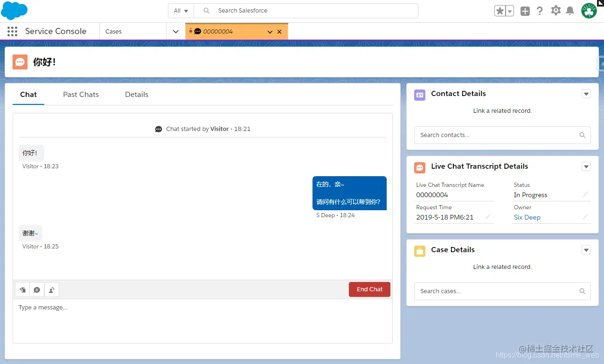Switch to the Details tab
604x364 pixels.
pos(137,95)
